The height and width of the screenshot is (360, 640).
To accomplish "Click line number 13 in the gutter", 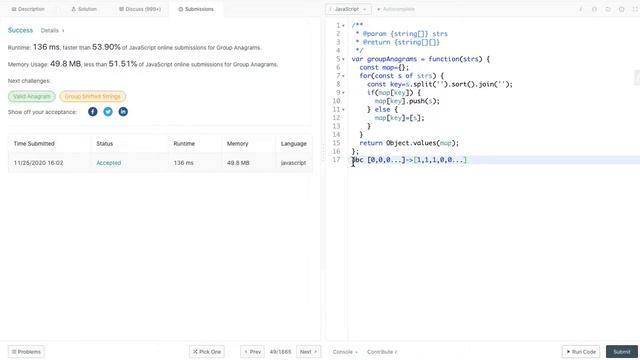I will (336, 127).
